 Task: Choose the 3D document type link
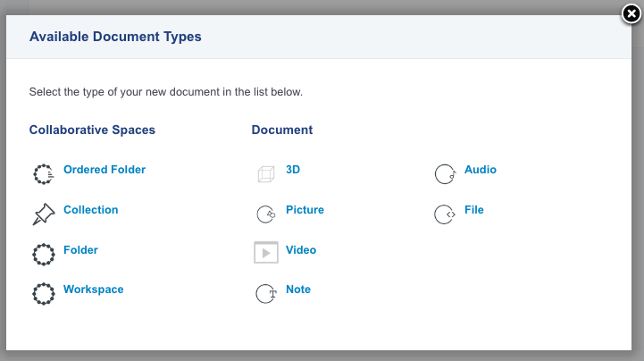[293, 170]
